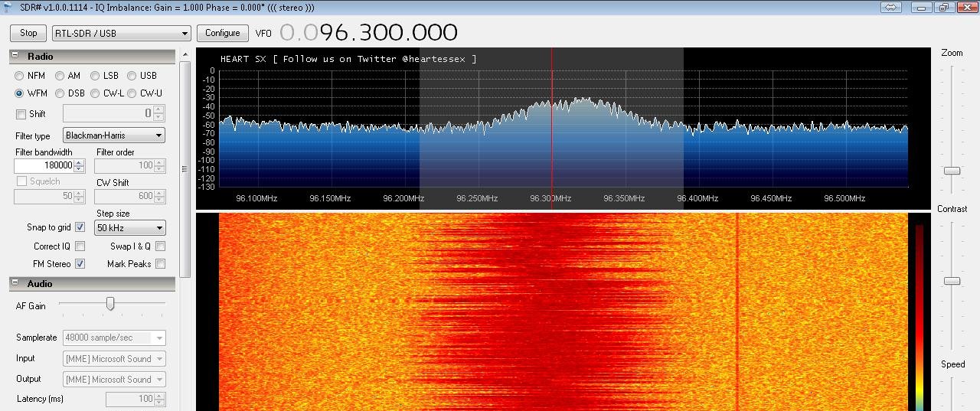Click the AF Gain slider thumb
The height and width of the screenshot is (411, 980).
[110, 304]
